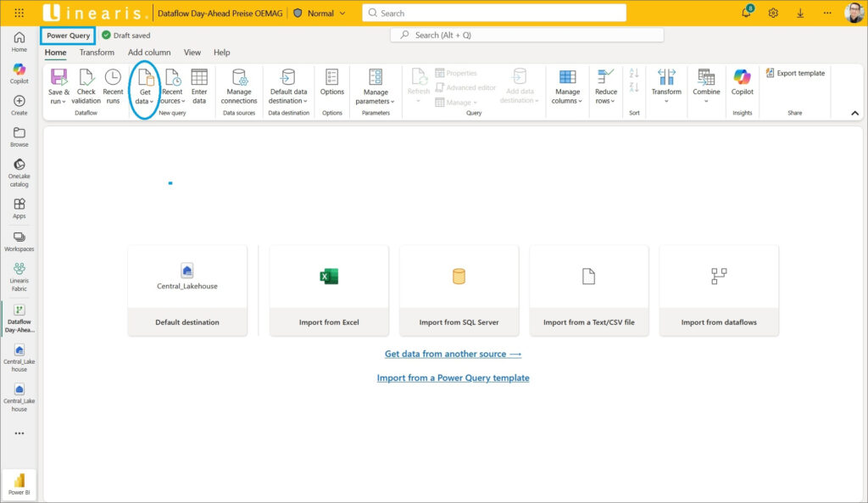Open Manage connections
Screen dimensions: 868x503
pyautogui.click(x=239, y=86)
